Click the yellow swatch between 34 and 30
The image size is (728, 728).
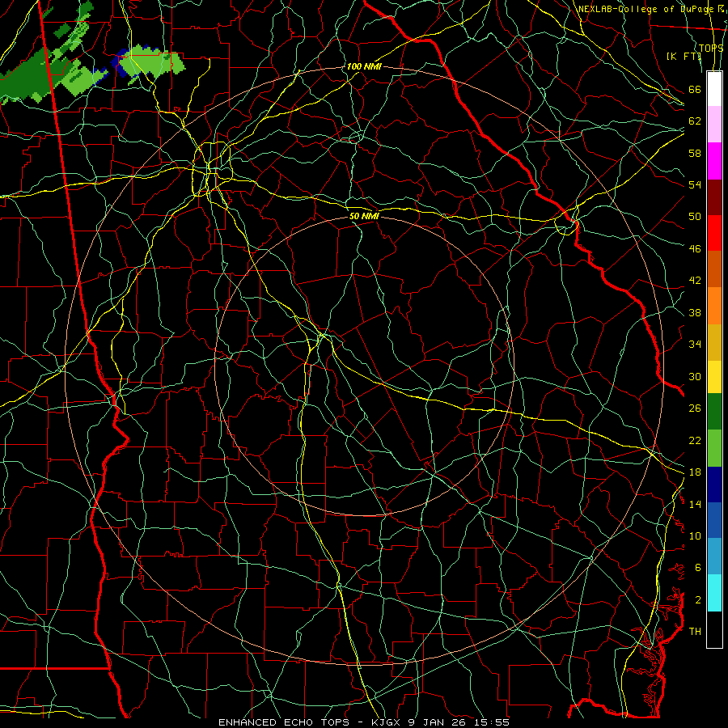(x=714, y=376)
